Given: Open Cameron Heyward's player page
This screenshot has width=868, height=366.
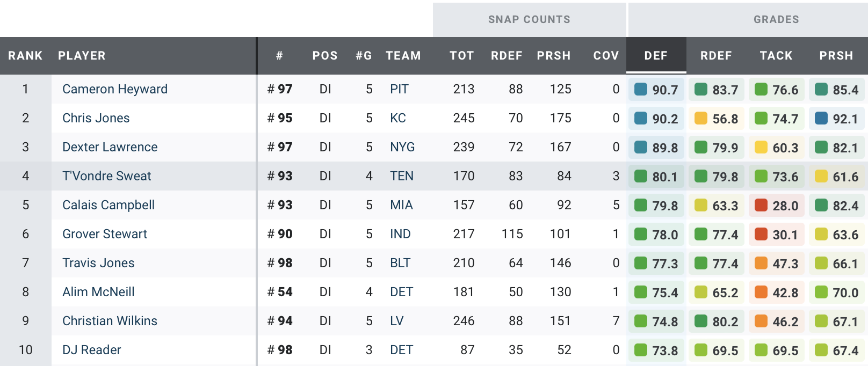Looking at the screenshot, I should (115, 89).
